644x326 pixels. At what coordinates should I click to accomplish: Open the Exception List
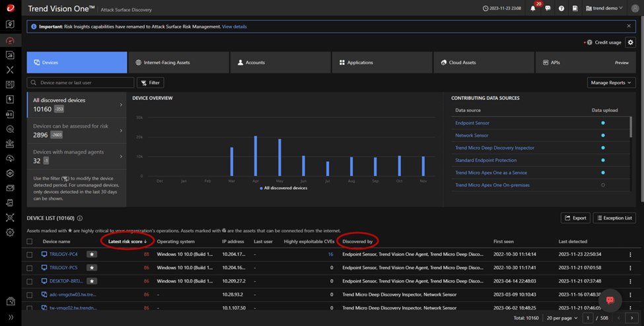tap(614, 218)
